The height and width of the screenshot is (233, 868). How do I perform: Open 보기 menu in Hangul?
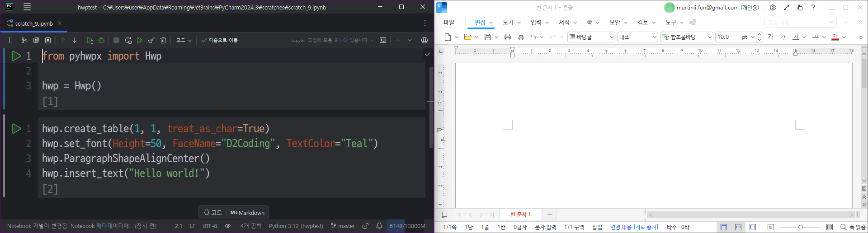pos(508,22)
